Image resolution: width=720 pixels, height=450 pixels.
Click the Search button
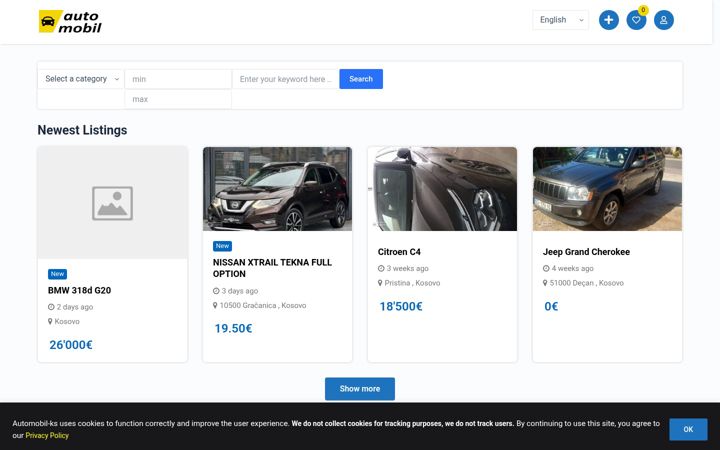(361, 79)
